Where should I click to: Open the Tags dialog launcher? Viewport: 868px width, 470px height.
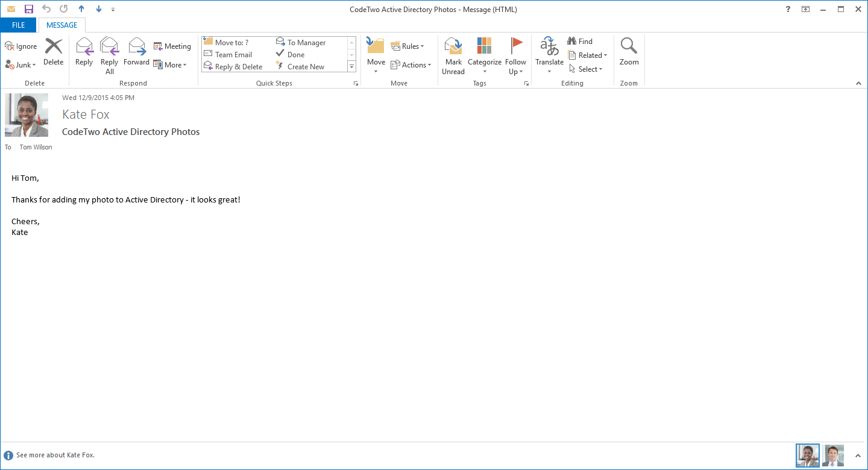click(x=526, y=83)
